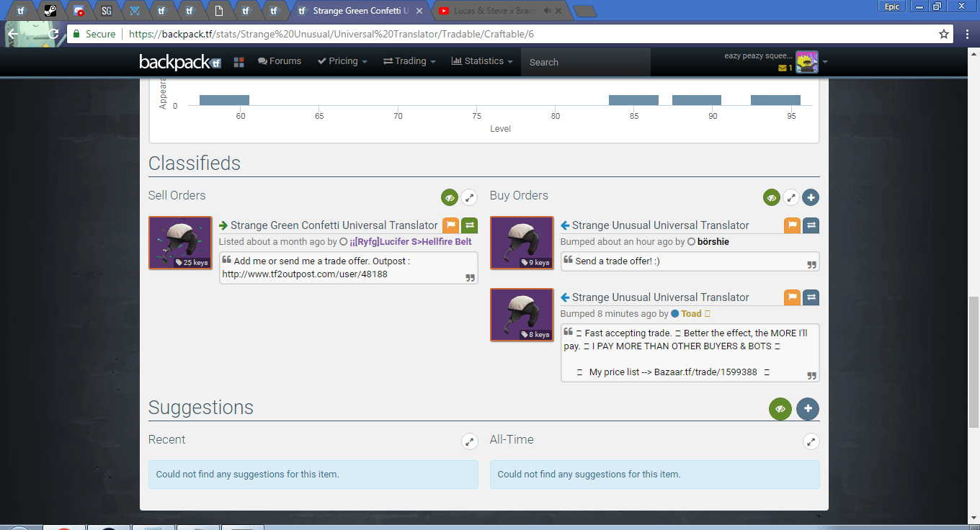This screenshot has height=530, width=980.
Task: Expand the user account caret dropdown
Action: tap(825, 63)
